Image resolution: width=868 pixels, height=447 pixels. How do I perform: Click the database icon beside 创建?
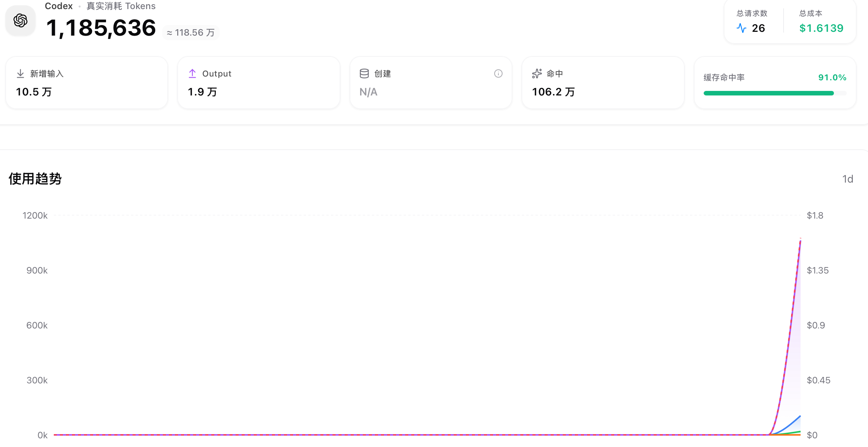(364, 73)
